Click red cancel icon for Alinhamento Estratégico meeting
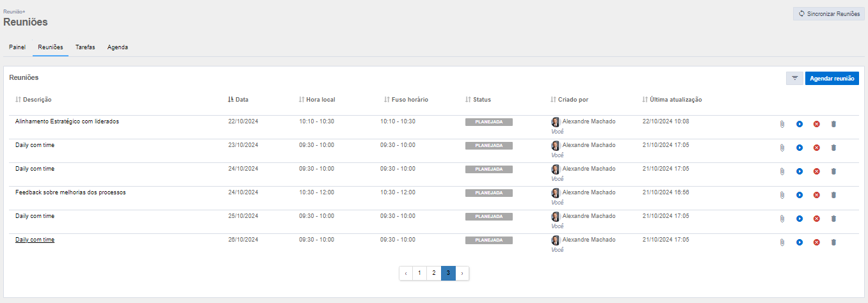 pos(816,124)
